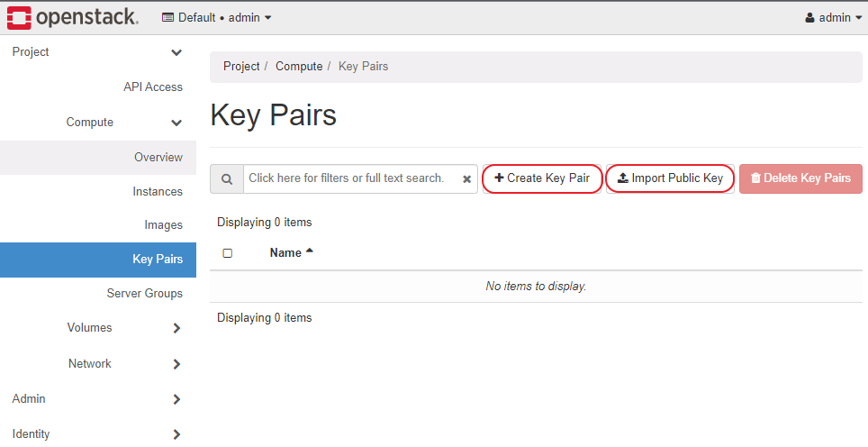Collapse the Project sidebar section

click(x=176, y=52)
